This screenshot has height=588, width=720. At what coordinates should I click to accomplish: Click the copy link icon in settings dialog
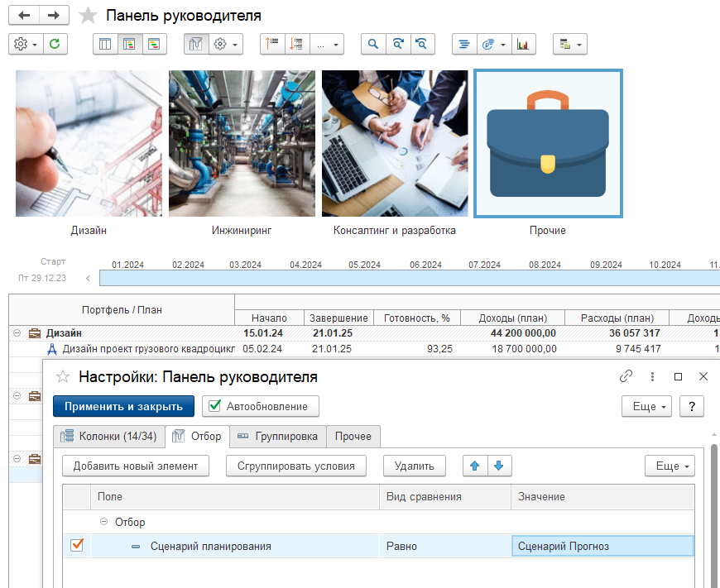(626, 376)
